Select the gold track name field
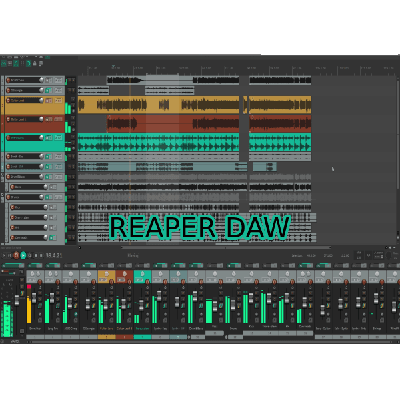The height and width of the screenshot is (400, 400). click(x=24, y=100)
